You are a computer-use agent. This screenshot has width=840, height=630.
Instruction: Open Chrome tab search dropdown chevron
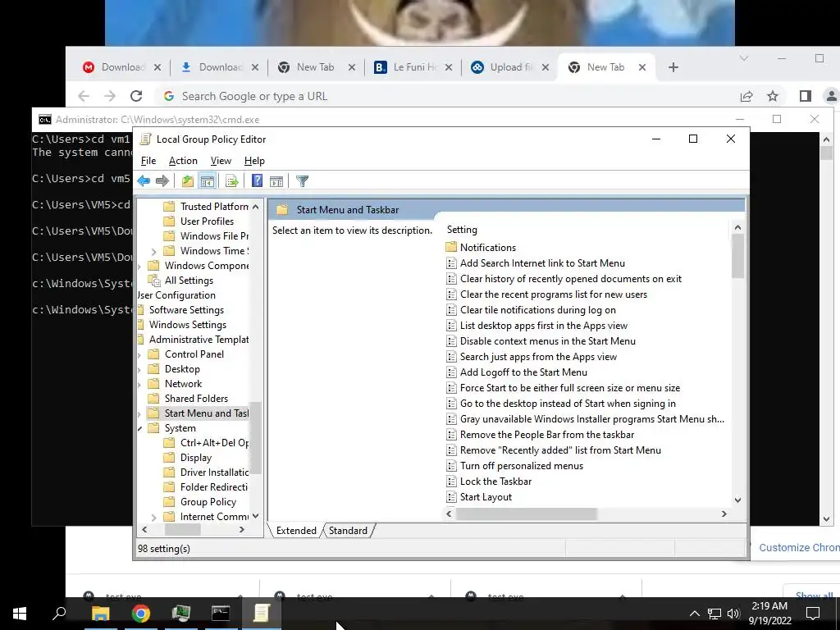(743, 58)
